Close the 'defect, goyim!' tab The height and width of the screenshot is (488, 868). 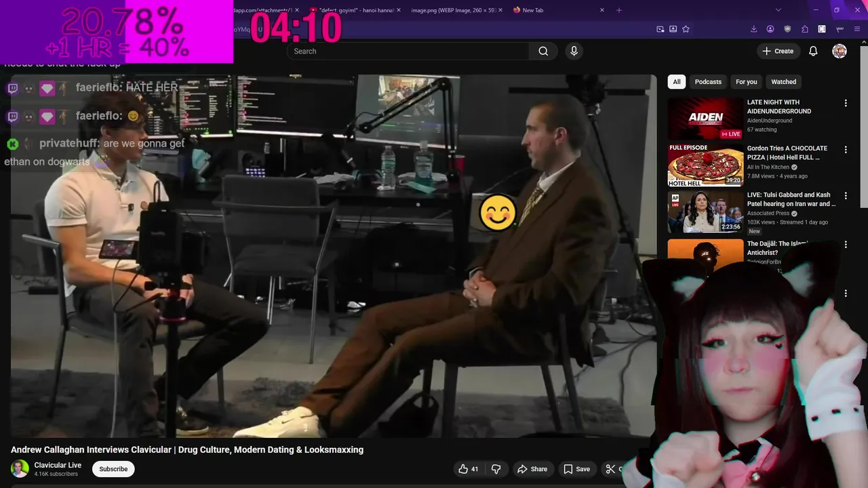point(398,10)
